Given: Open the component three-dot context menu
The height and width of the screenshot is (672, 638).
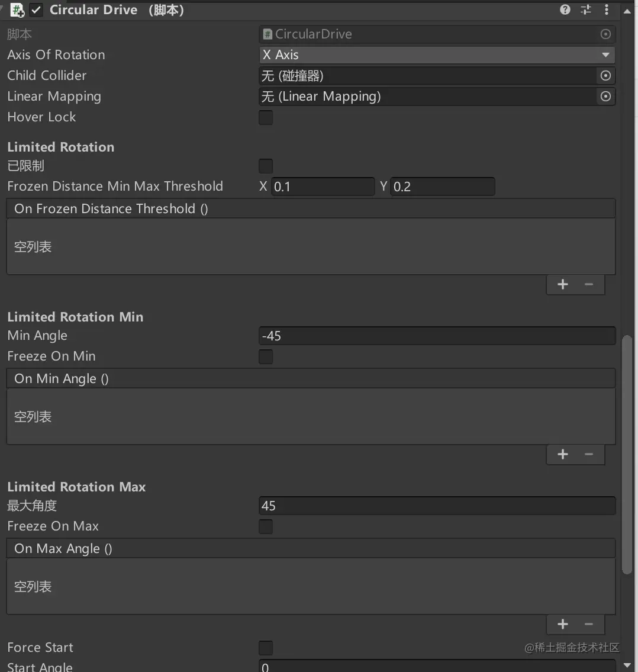Looking at the screenshot, I should point(606,9).
